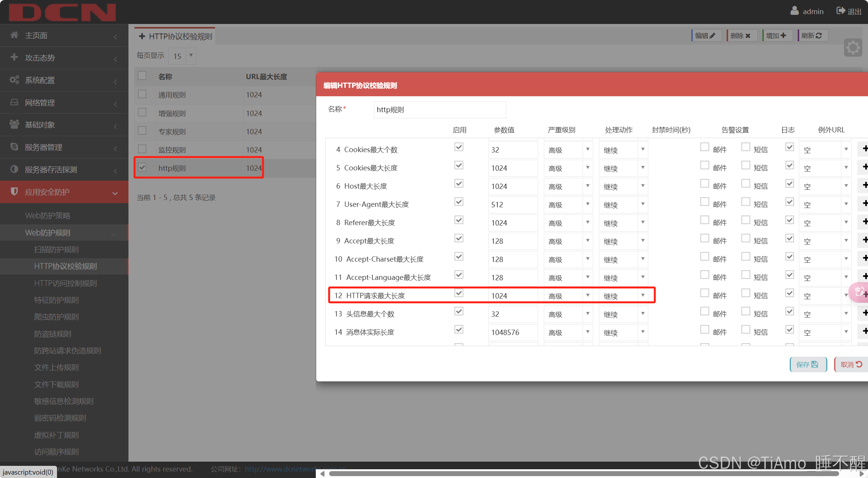
Task: Expand the 应用安全防护 sidebar section
Action: [x=64, y=192]
